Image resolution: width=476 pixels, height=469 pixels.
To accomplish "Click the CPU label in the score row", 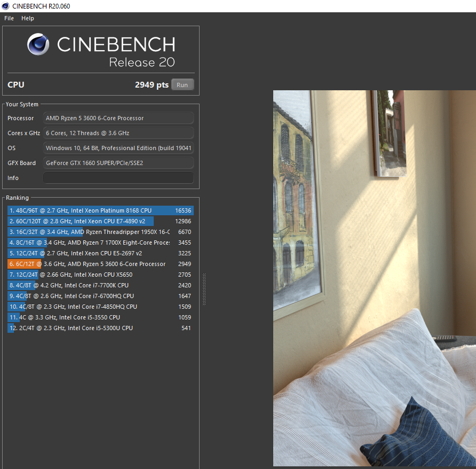I will click(16, 85).
